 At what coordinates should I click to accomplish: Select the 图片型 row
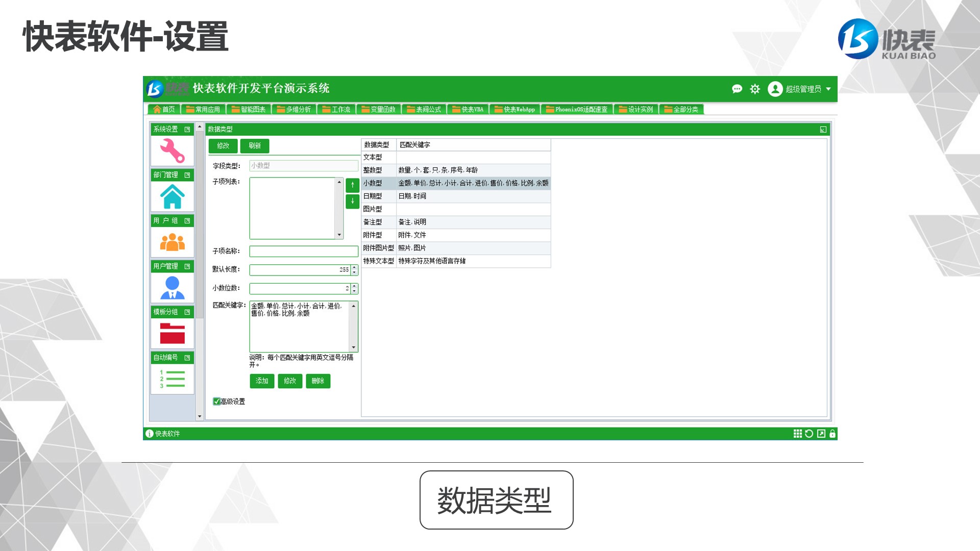tap(456, 209)
